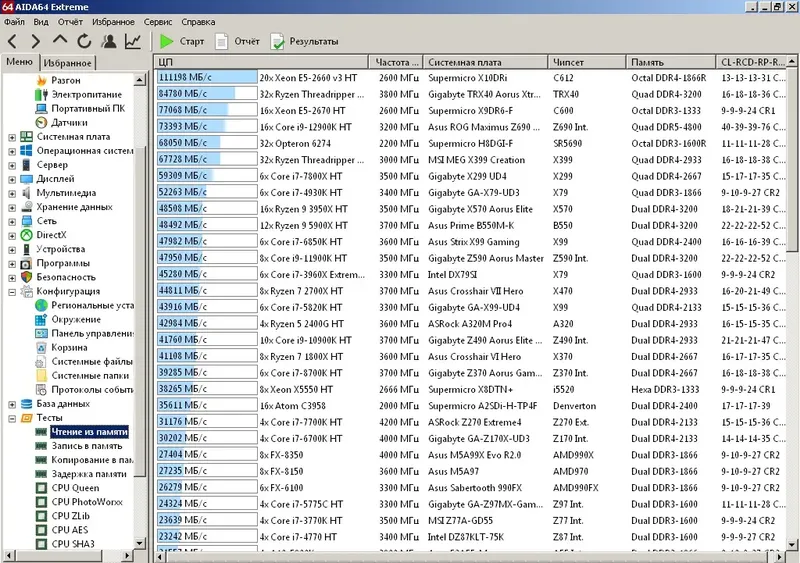The image size is (800, 563).
Task: Click the Корзина recycle bin icon
Action: pos(41,348)
